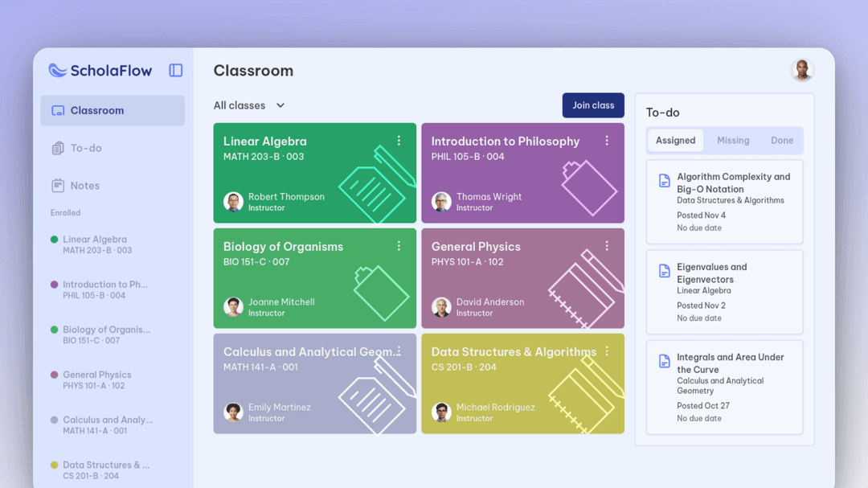
Task: Click the ScholaFlow swan logo
Action: (55, 71)
